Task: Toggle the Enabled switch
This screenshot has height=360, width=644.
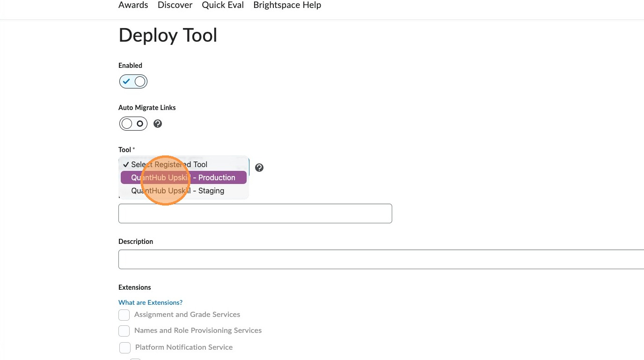Action: pos(133,81)
